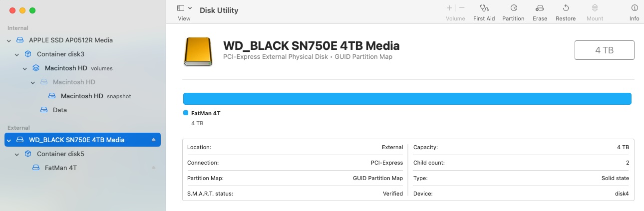Select Macintosh HD snapshot in sidebar
Image resolution: width=644 pixels, height=211 pixels.
tap(81, 96)
